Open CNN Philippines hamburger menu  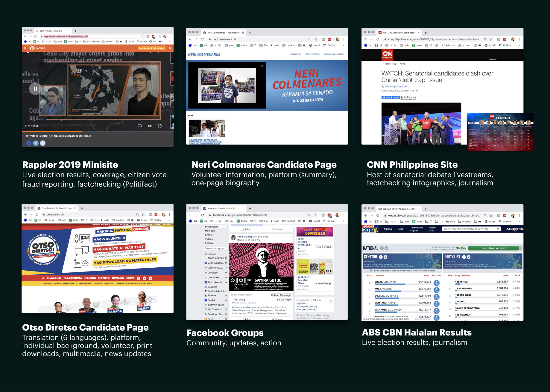[500, 59]
